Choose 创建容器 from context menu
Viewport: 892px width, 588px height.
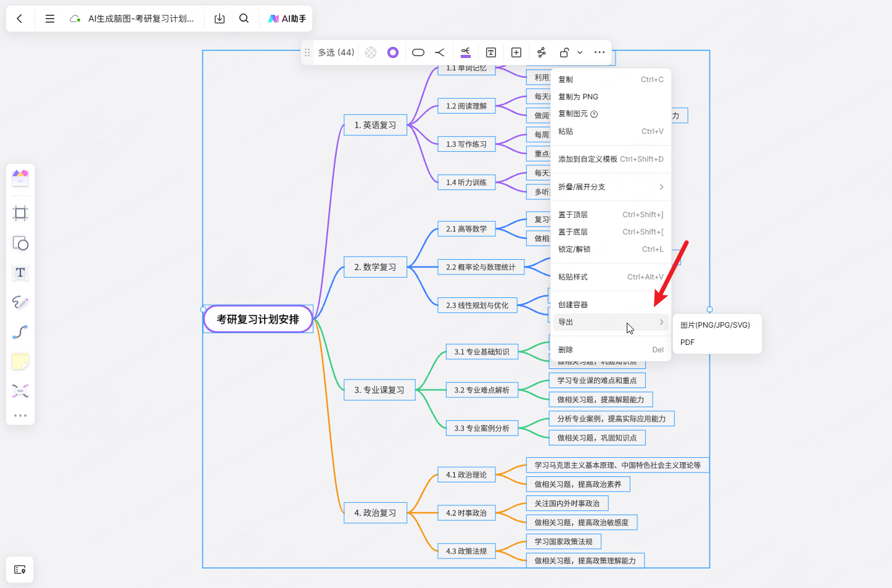pyautogui.click(x=611, y=305)
